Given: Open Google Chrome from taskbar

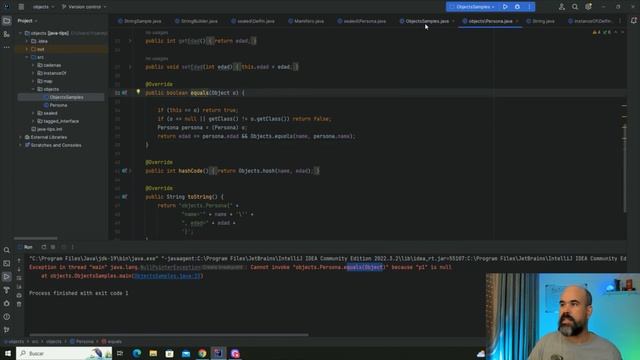Looking at the screenshot, I should [x=202, y=353].
